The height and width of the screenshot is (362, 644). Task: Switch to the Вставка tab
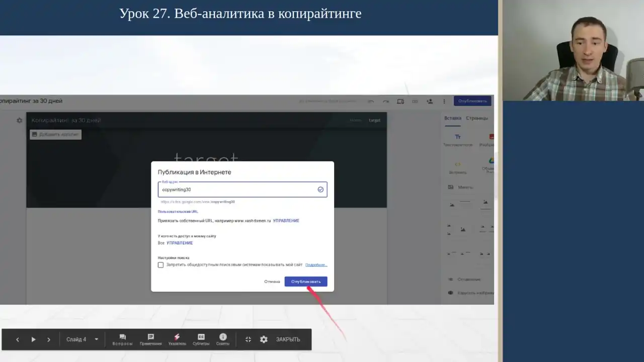click(453, 118)
